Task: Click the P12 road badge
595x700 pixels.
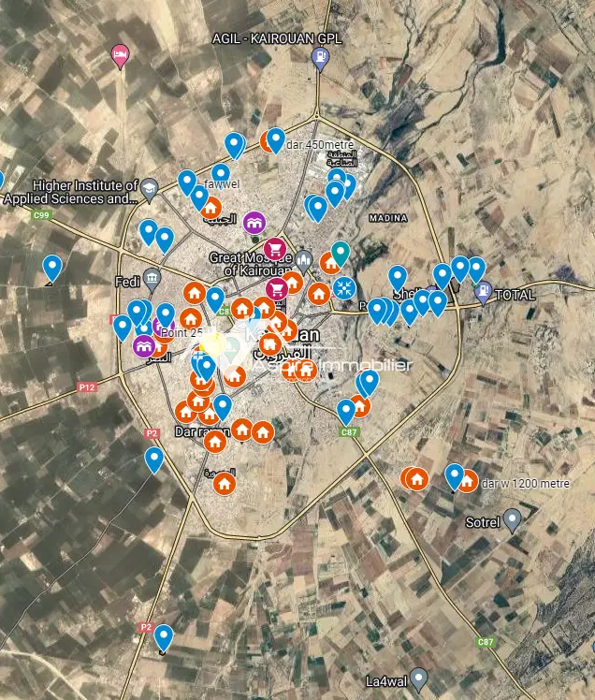Action: [88, 386]
